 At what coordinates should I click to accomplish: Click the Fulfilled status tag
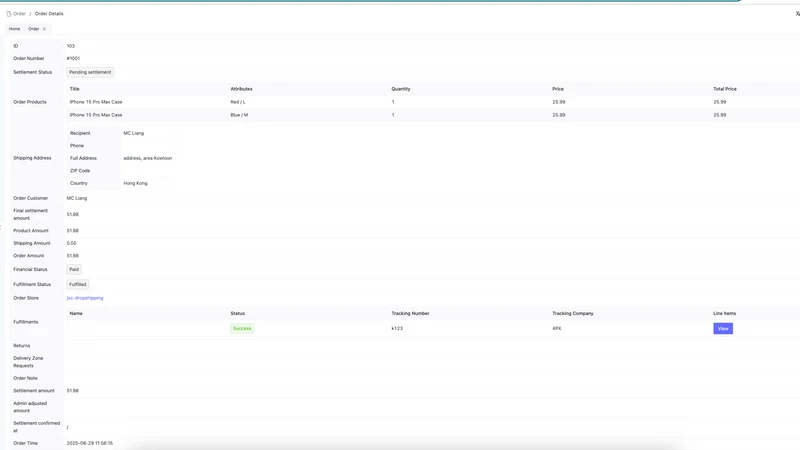tap(78, 284)
